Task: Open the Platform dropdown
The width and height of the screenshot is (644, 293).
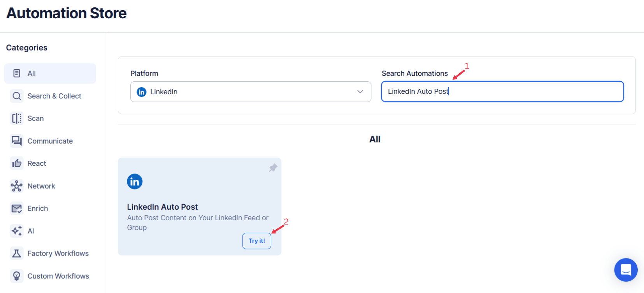Action: pyautogui.click(x=250, y=91)
